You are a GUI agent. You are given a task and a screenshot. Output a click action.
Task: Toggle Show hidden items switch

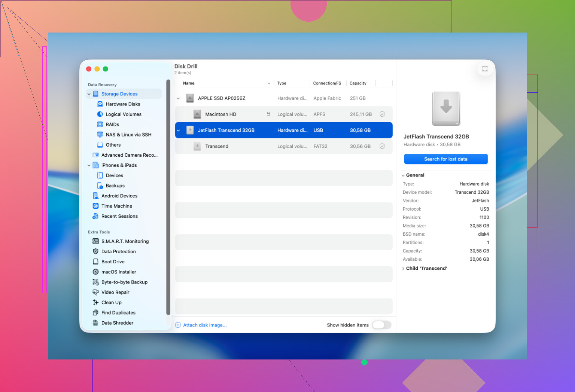381,325
